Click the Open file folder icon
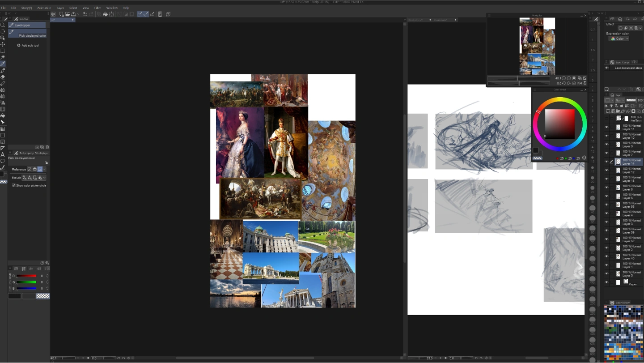 pos(68,14)
